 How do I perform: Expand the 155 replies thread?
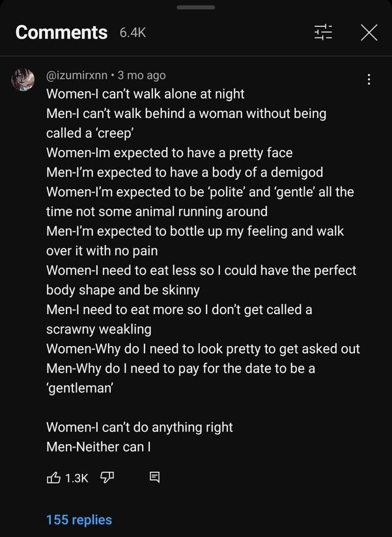click(79, 520)
